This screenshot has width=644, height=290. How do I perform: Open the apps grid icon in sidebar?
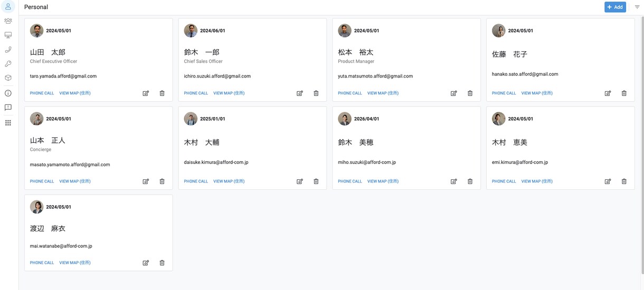coord(8,123)
